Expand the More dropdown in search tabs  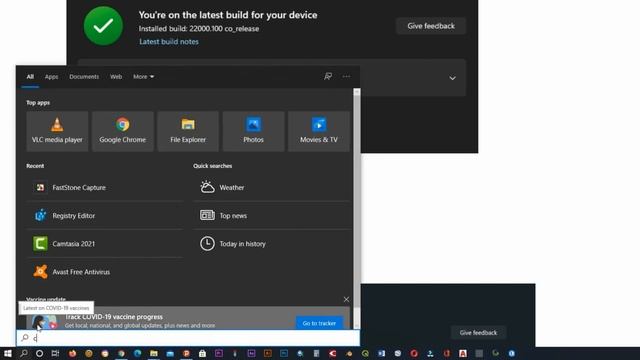(x=143, y=77)
